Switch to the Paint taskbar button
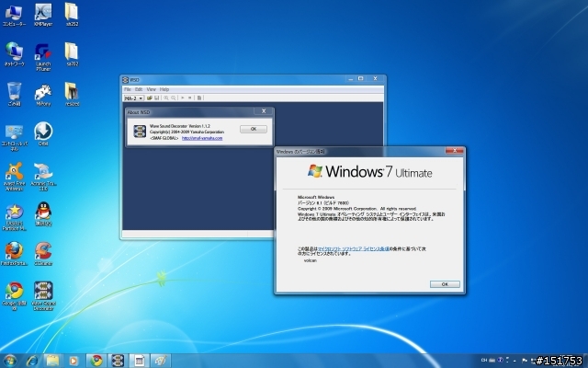 click(x=161, y=361)
